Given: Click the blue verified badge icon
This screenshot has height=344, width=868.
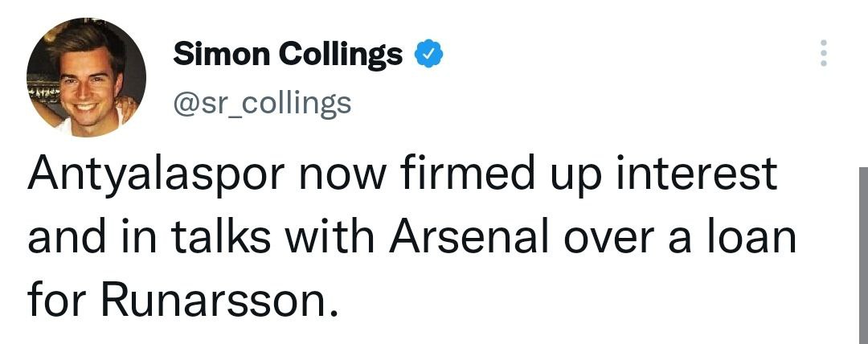Looking at the screenshot, I should pyautogui.click(x=426, y=55).
